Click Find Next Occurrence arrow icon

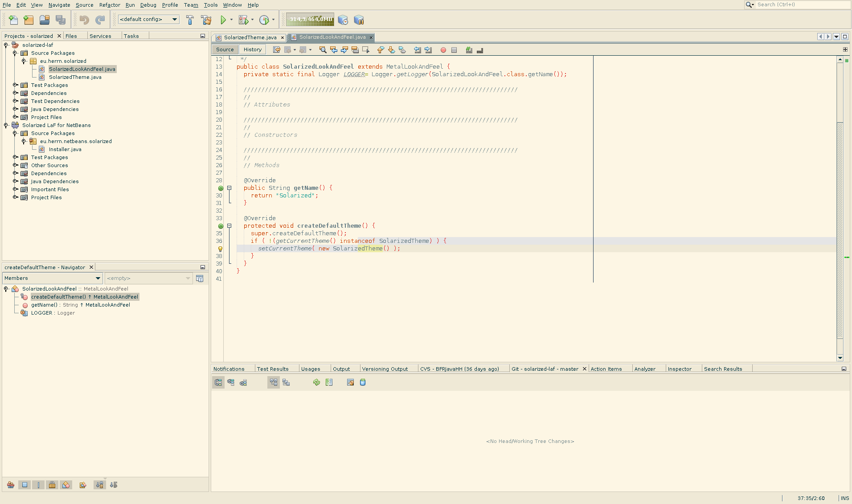[x=344, y=50]
